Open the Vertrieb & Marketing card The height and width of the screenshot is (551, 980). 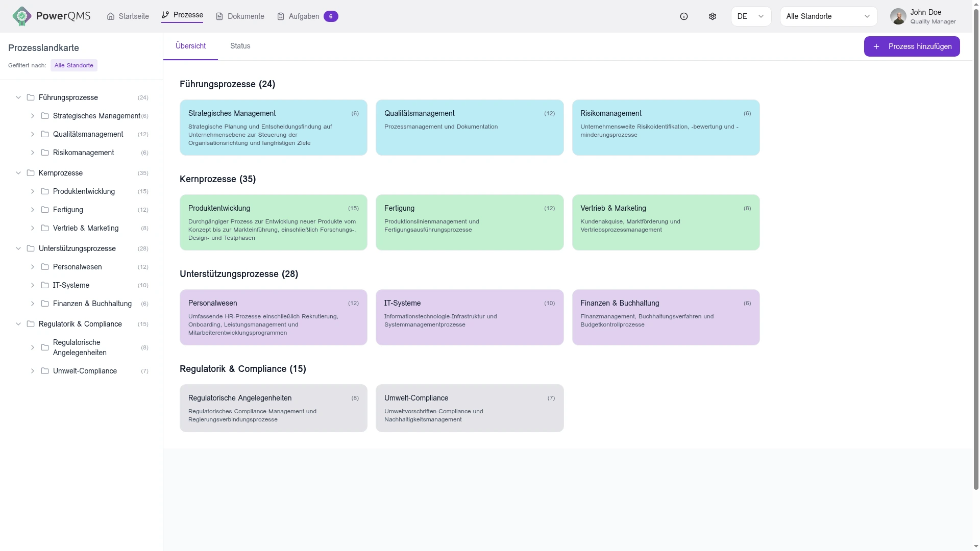pyautogui.click(x=666, y=222)
